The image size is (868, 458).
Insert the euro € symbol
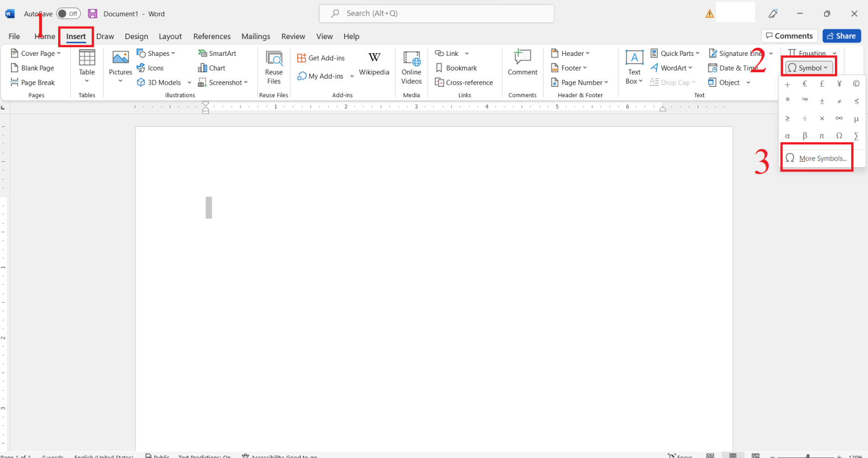pyautogui.click(x=805, y=84)
